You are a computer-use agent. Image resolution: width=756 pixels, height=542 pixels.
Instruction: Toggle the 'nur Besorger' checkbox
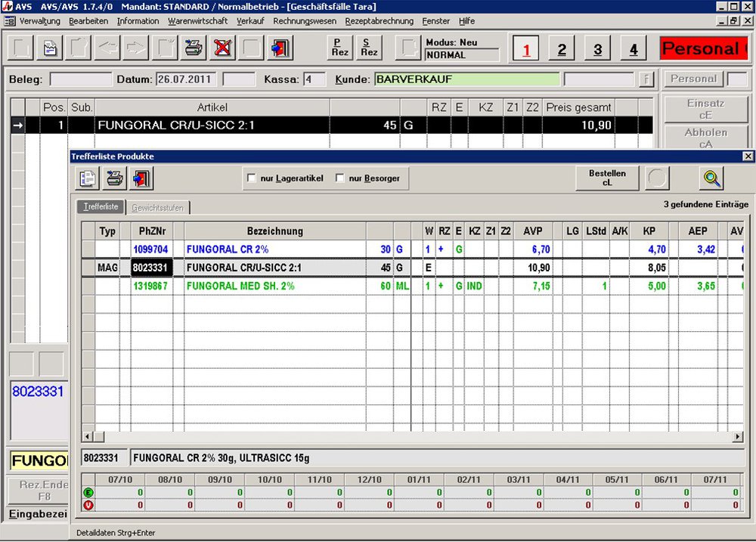tap(340, 178)
